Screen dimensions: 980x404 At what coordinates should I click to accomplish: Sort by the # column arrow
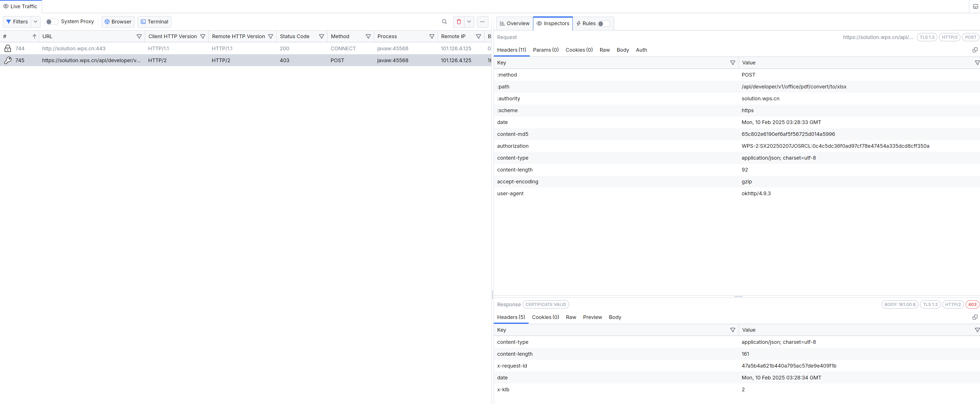click(x=34, y=36)
